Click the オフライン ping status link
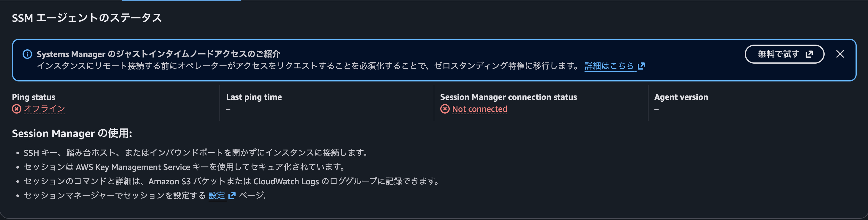Image resolution: width=868 pixels, height=220 pixels. click(x=44, y=109)
